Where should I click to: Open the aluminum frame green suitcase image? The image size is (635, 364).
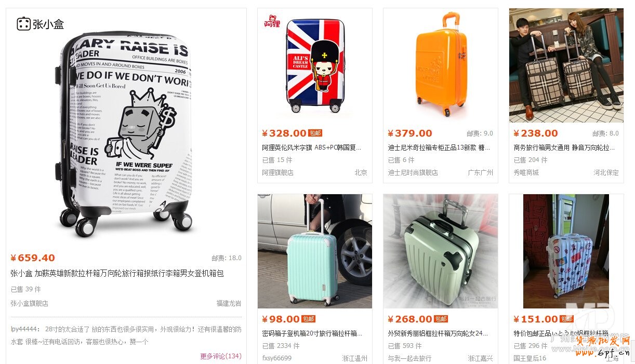click(x=441, y=251)
